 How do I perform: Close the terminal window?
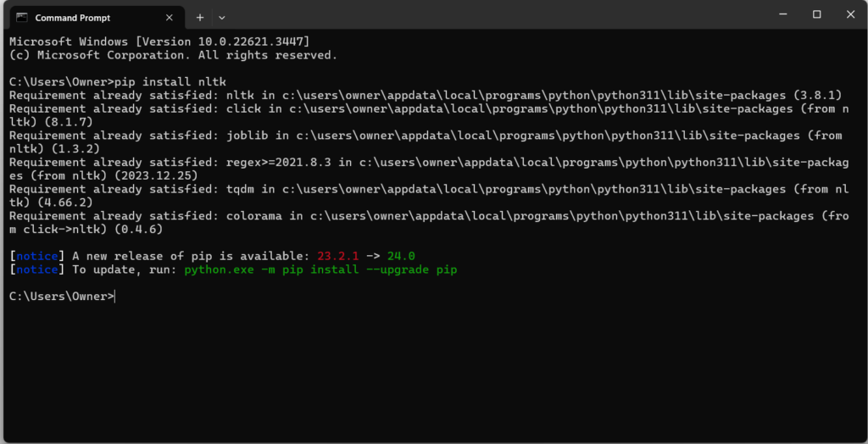(x=849, y=14)
